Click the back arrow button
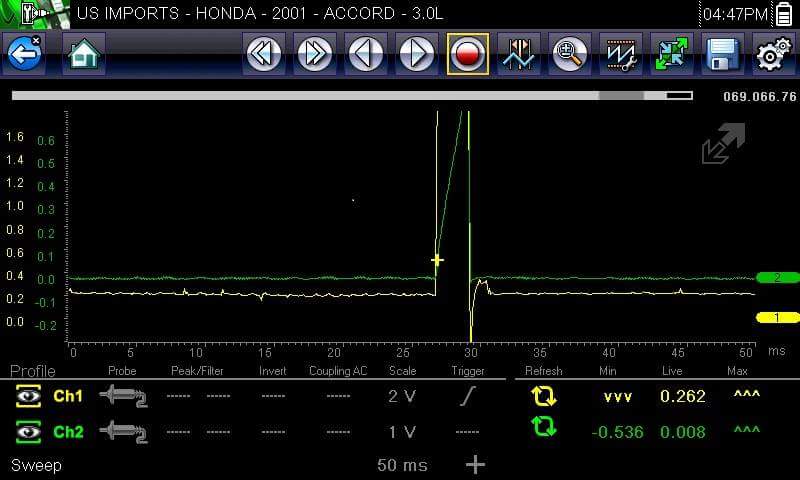Screen dimensions: 800x480 (24, 54)
